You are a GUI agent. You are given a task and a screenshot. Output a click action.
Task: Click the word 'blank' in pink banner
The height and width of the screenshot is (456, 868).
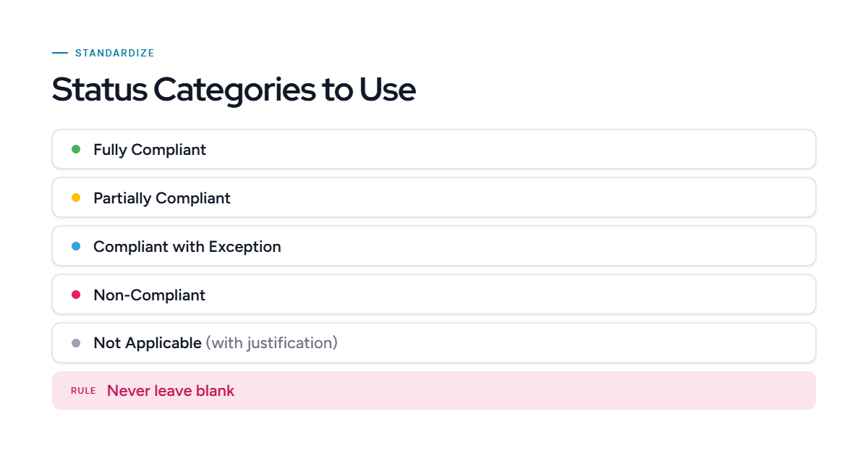215,391
